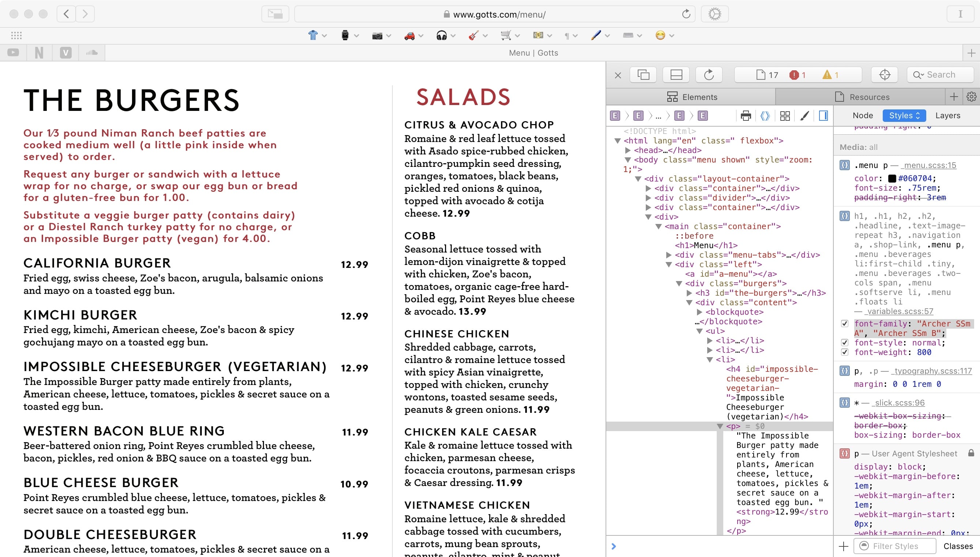
Task: Expand the div class="menu-tabs" node
Action: [x=669, y=255]
